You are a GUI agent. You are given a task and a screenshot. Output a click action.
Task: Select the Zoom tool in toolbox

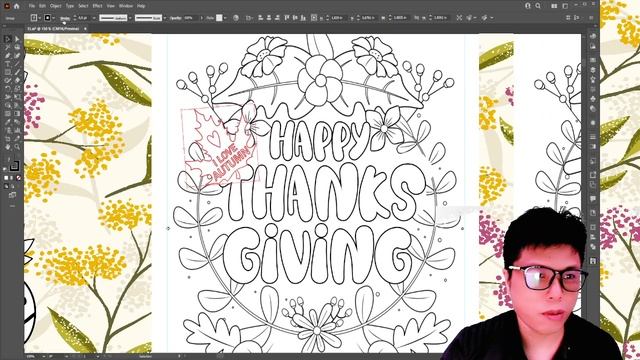click(17, 147)
